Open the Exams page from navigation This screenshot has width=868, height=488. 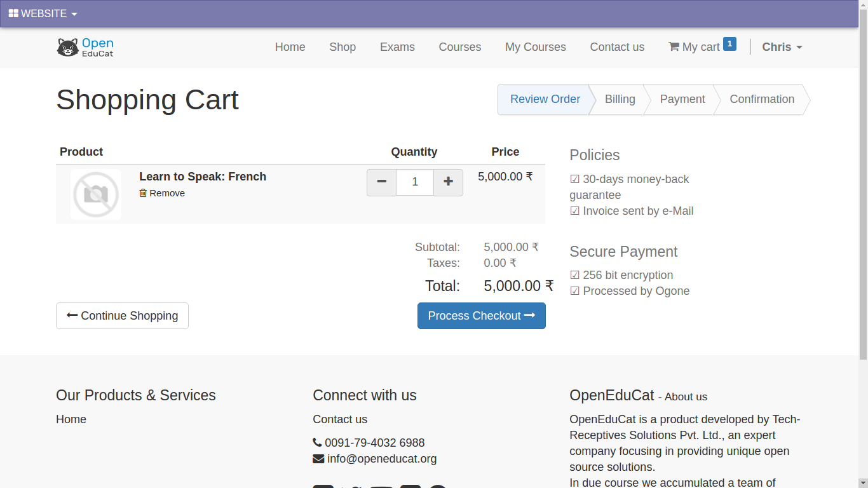click(397, 47)
